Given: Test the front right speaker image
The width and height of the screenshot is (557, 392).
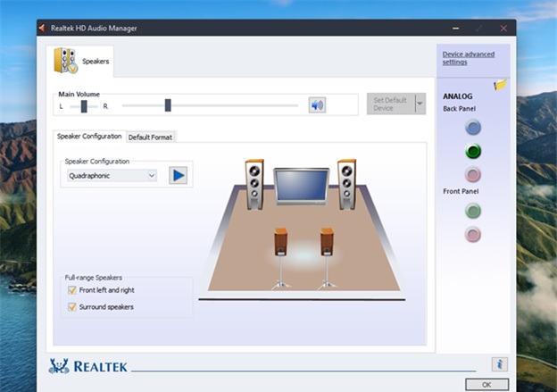Looking at the screenshot, I should (x=346, y=185).
